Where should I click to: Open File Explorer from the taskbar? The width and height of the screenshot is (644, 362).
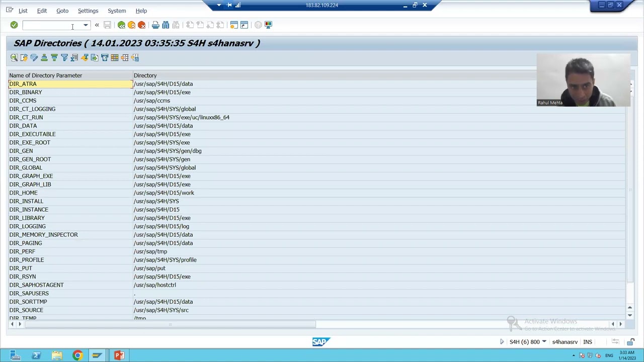click(x=56, y=355)
